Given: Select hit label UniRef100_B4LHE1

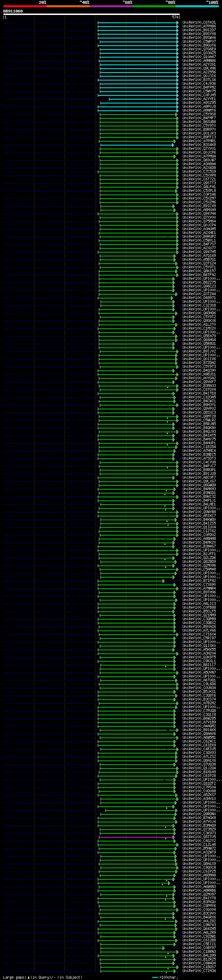Looking at the screenshot, I should coord(199,504).
